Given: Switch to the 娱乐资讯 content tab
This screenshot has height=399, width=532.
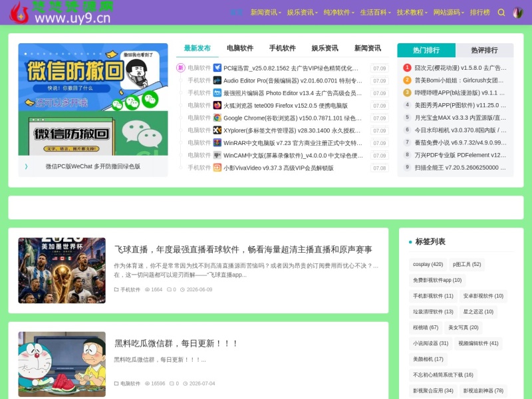Looking at the screenshot, I should 325,48.
